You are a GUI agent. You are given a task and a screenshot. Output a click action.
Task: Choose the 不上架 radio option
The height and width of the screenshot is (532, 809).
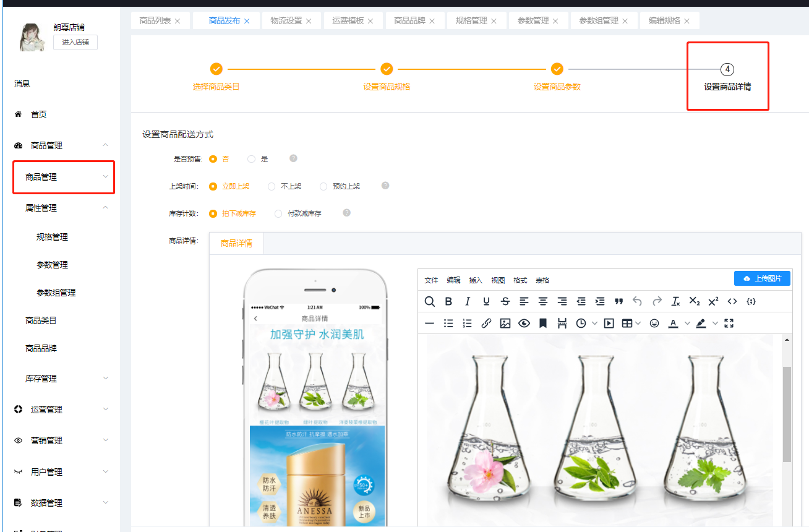click(272, 186)
